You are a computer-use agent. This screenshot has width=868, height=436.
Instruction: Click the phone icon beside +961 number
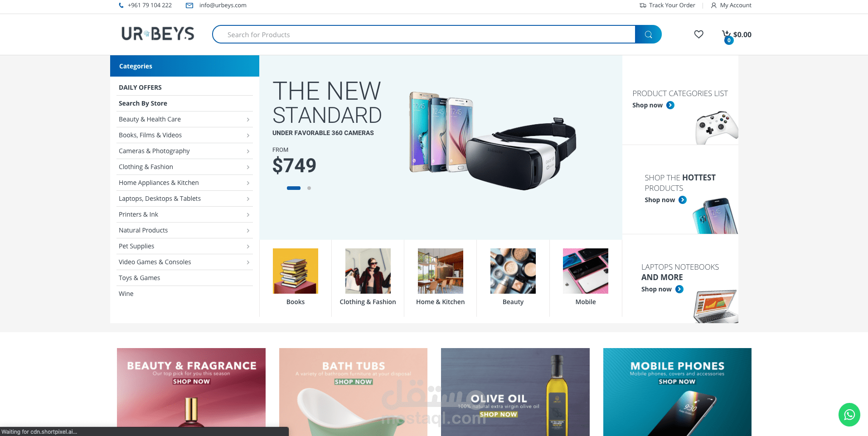tap(121, 5)
